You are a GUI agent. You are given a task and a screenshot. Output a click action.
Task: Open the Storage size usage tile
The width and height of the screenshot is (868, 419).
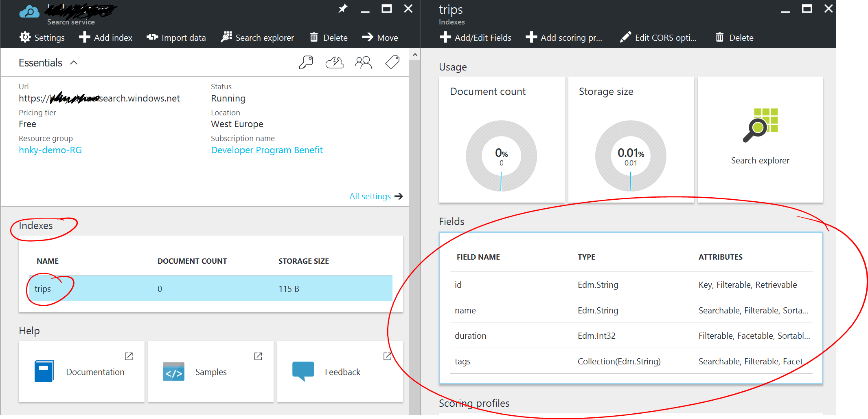click(x=631, y=139)
